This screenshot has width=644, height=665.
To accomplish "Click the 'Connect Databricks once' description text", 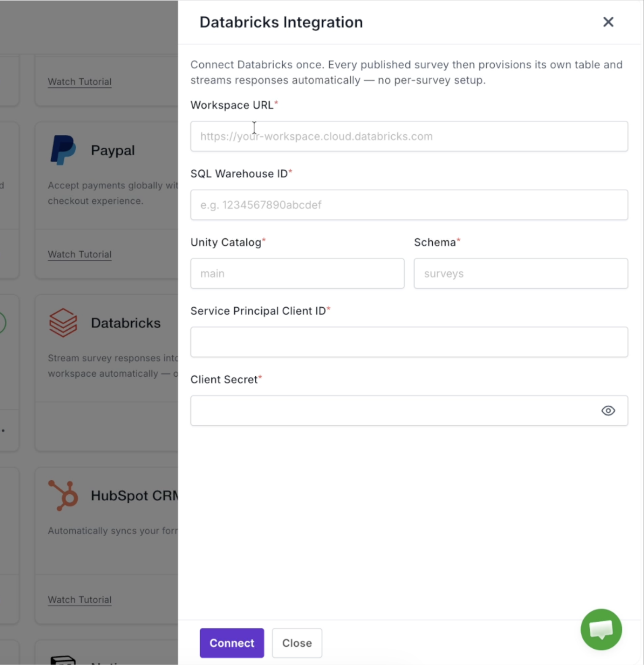I will point(406,72).
